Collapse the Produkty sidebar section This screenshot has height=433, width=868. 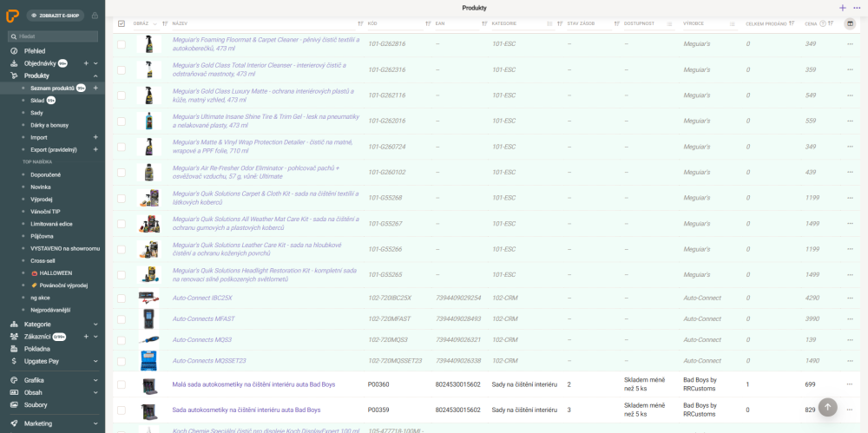click(95, 75)
